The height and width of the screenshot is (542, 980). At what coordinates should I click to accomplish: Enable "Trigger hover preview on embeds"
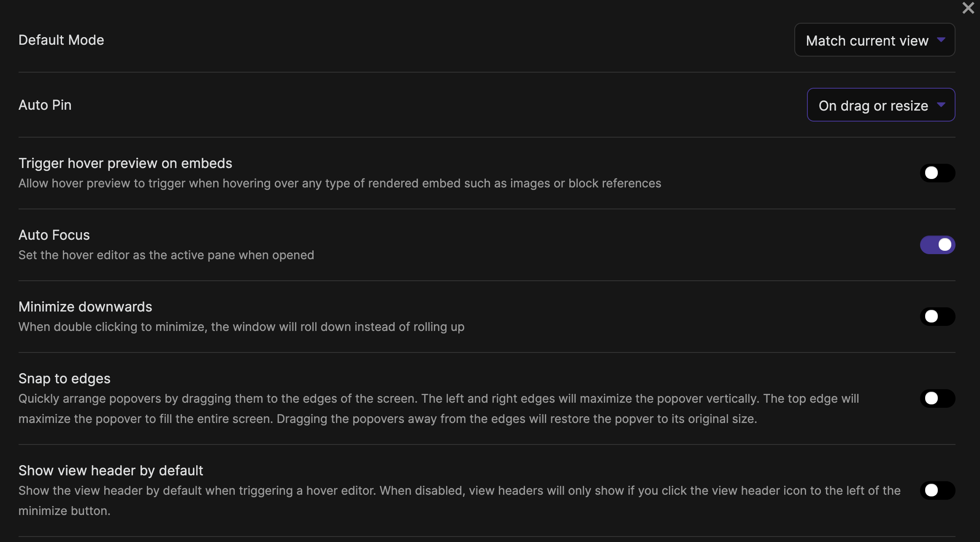(x=938, y=173)
